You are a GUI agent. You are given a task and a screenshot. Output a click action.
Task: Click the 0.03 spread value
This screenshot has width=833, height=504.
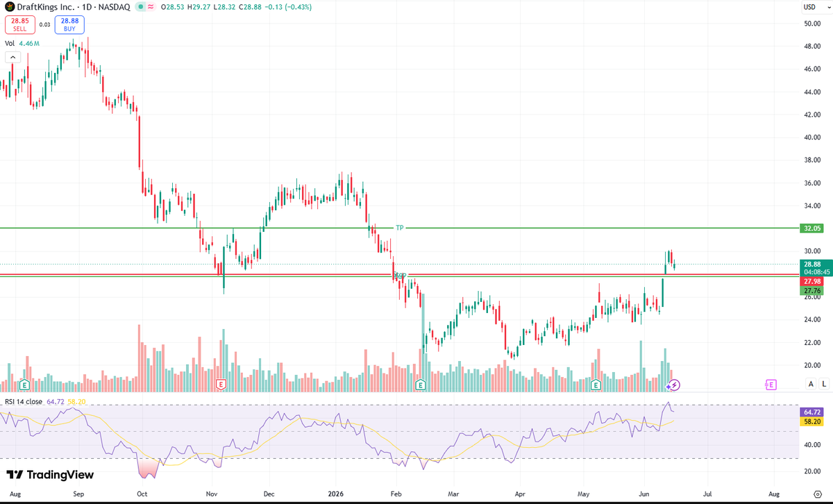tap(44, 25)
